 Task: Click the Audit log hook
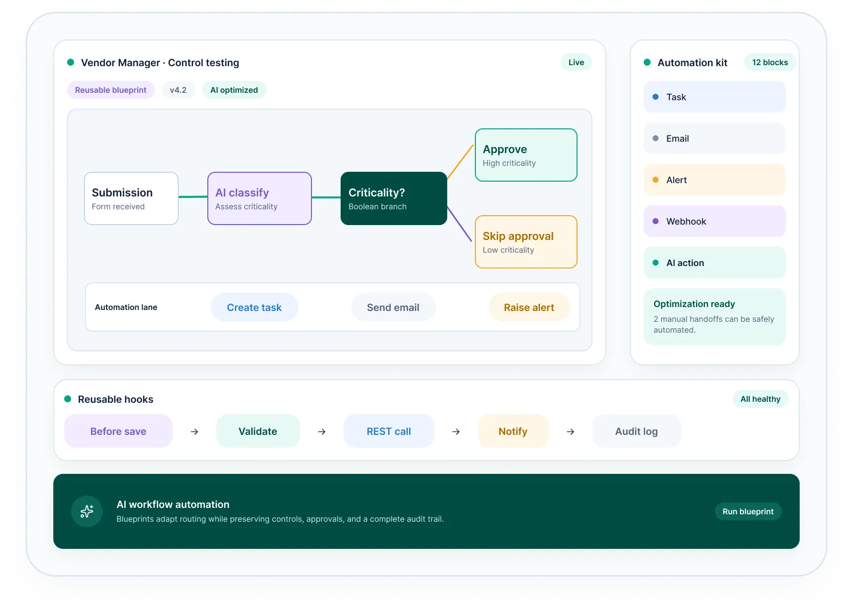636,431
